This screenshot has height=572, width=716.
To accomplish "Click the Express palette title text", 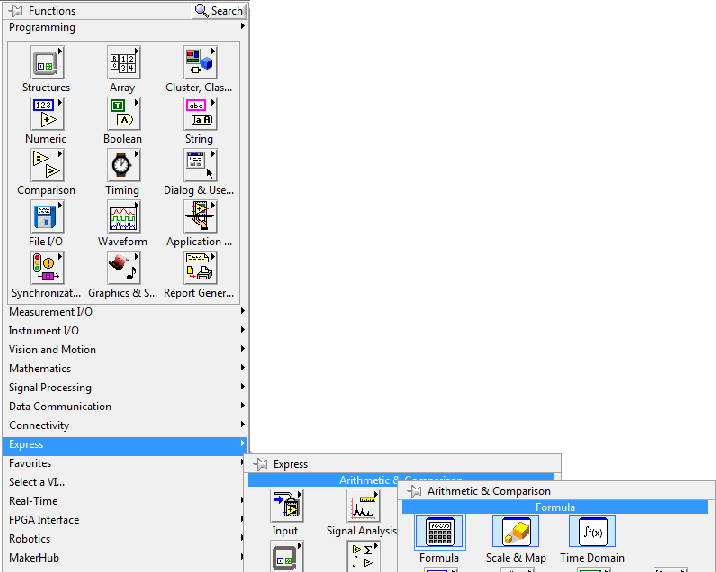I will [x=290, y=464].
